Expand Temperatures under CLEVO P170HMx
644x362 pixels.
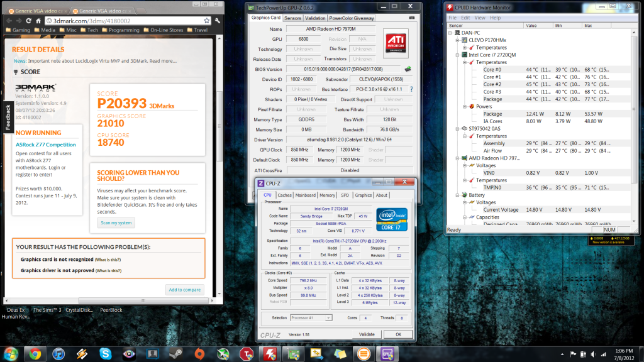(465, 48)
